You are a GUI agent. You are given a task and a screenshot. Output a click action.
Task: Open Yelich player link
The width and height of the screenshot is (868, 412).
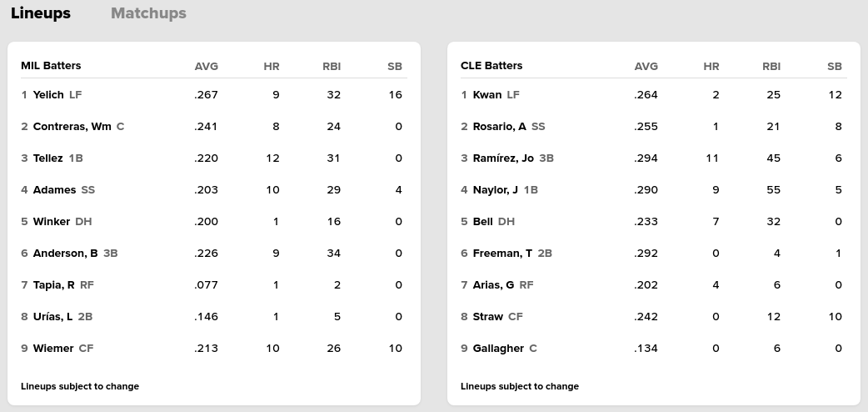[48, 95]
